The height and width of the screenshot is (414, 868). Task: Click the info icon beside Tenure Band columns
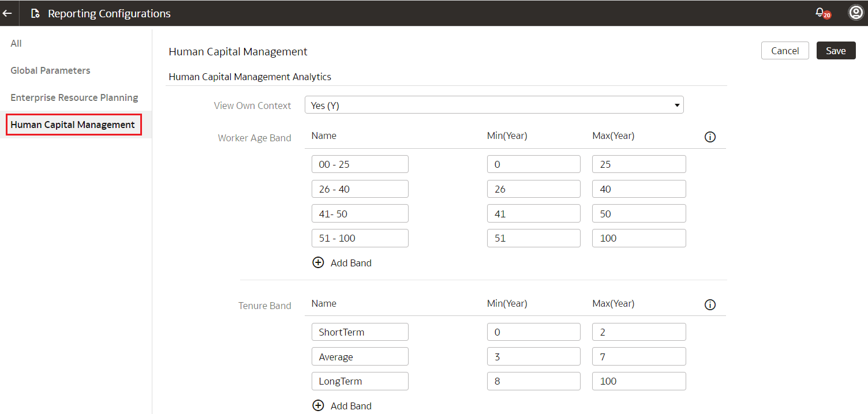pyautogui.click(x=710, y=304)
